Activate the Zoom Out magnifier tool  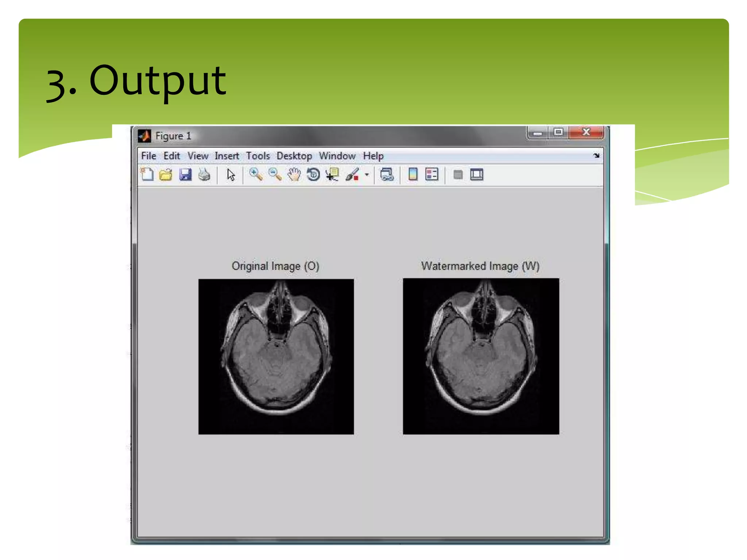(x=275, y=175)
